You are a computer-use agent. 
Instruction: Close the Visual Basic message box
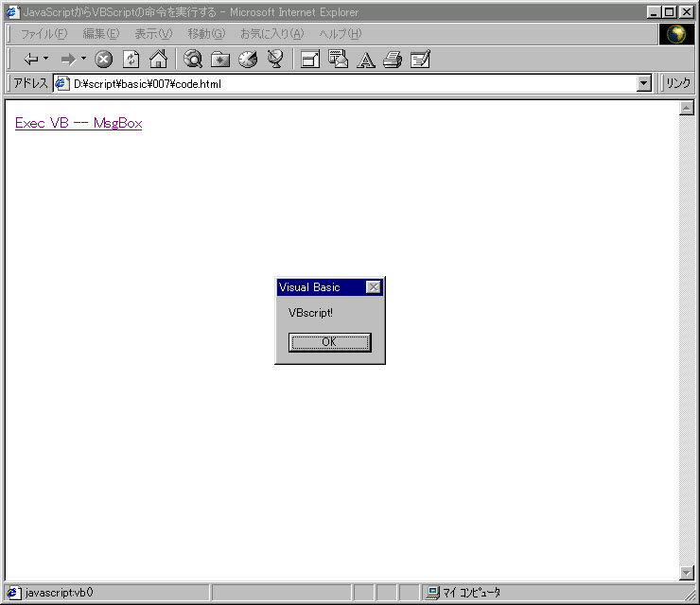pos(374,287)
